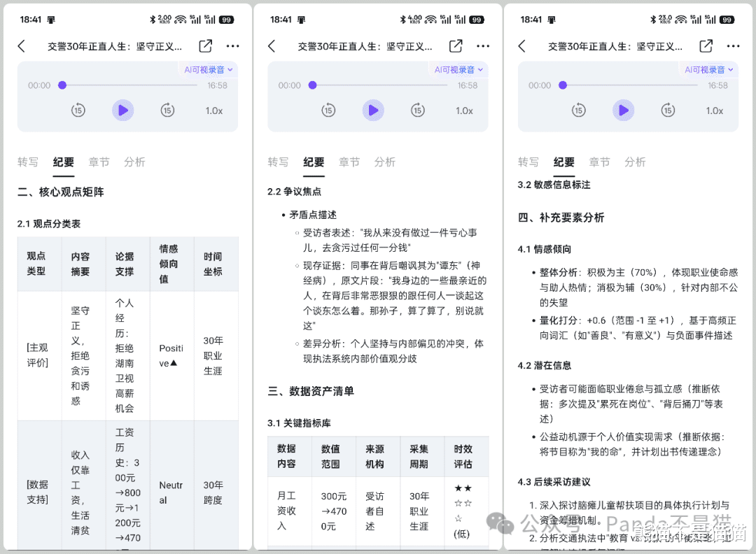Screen dimensions: 756x554
Task: Open the share icon in the middle phone screen
Action: click(456, 45)
